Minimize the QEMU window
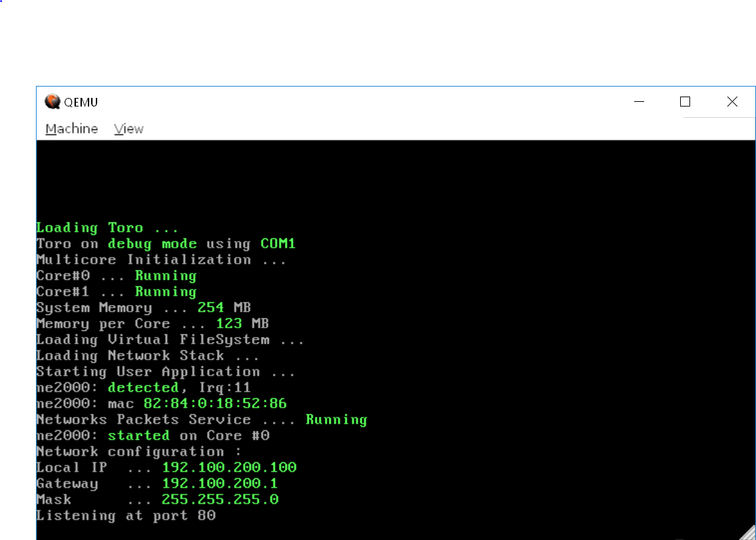756x540 pixels. click(x=640, y=102)
